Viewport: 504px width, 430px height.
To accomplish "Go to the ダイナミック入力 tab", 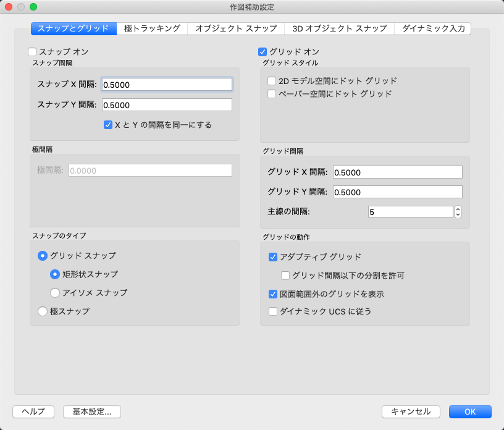I will (x=433, y=28).
